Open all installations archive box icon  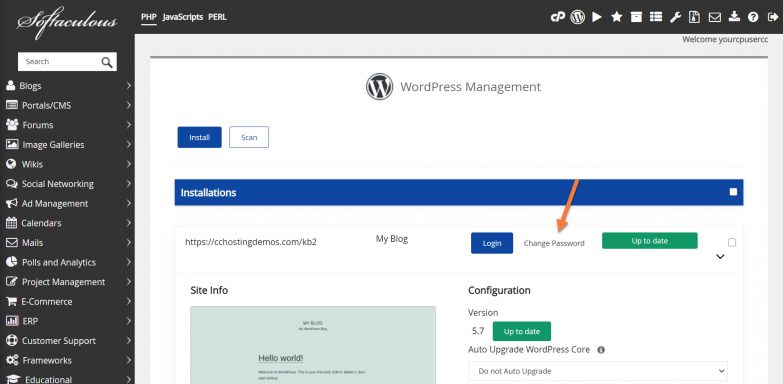click(x=636, y=17)
